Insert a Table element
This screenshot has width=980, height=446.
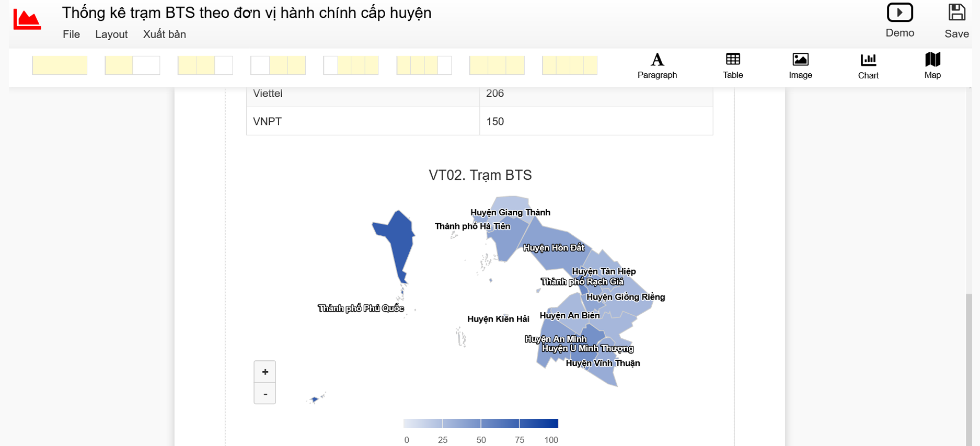732,66
